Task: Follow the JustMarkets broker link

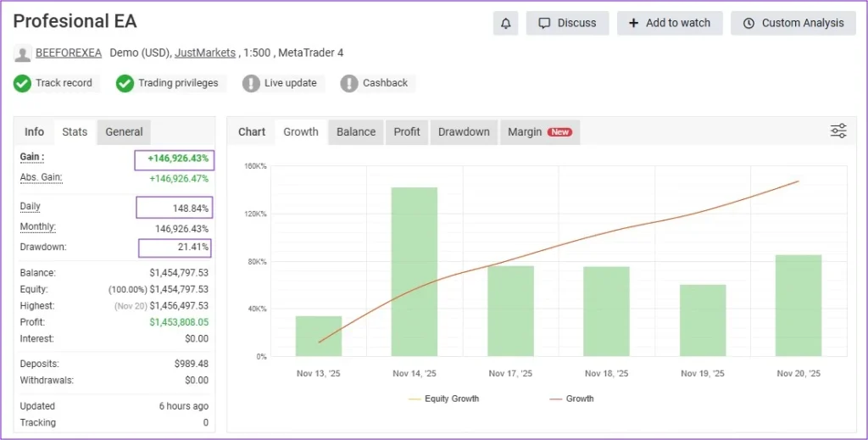Action: pos(205,53)
